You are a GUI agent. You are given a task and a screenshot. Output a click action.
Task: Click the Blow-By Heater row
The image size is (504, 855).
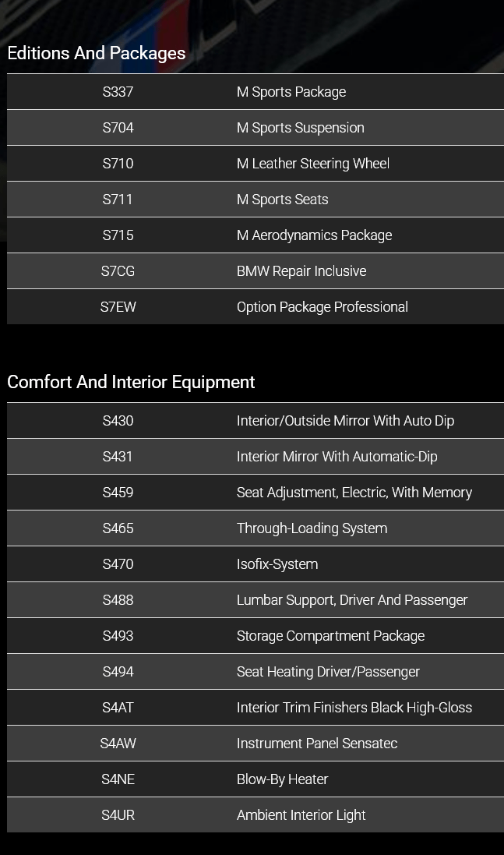282,779
